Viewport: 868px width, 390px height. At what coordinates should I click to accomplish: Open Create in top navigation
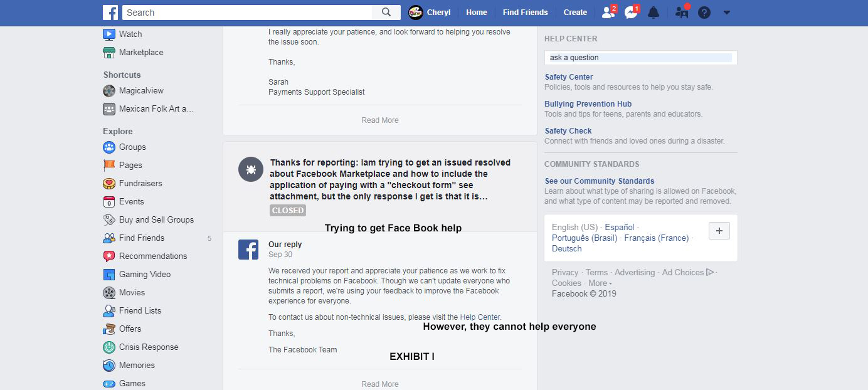click(575, 13)
